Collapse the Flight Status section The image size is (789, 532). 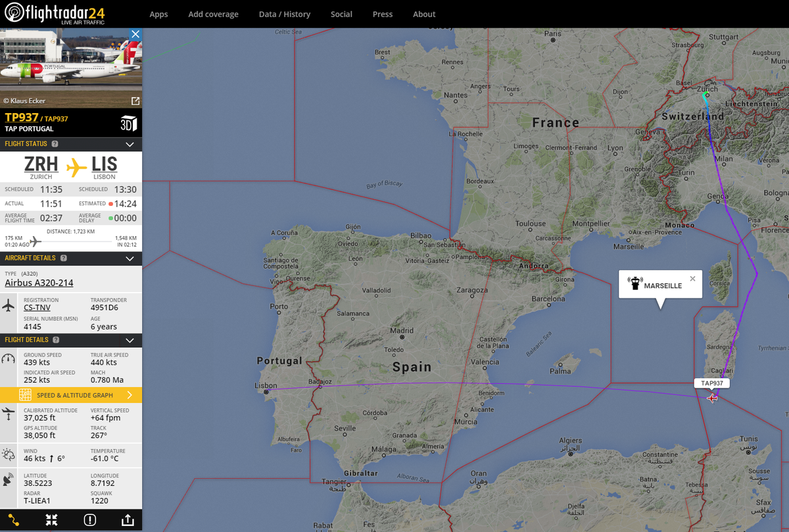[x=130, y=145]
